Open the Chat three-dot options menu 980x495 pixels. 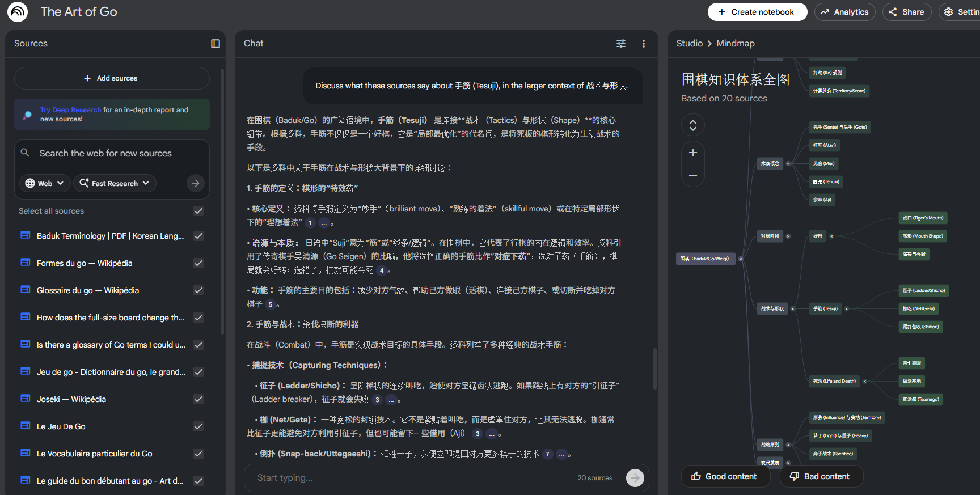(x=644, y=44)
